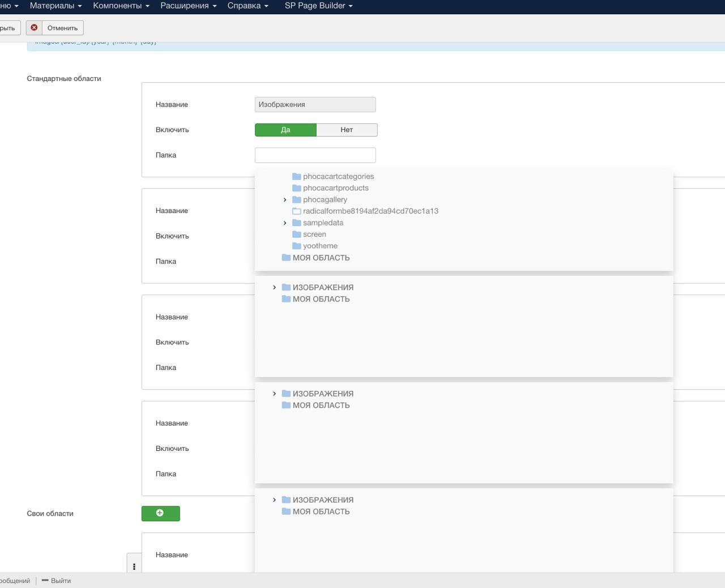Open the Компоненты menu
The height and width of the screenshot is (588, 725).
tap(121, 6)
